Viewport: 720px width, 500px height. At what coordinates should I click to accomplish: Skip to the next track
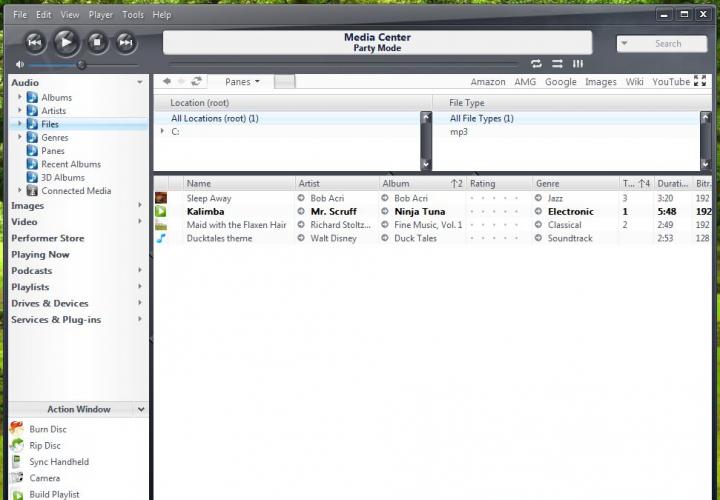click(125, 41)
